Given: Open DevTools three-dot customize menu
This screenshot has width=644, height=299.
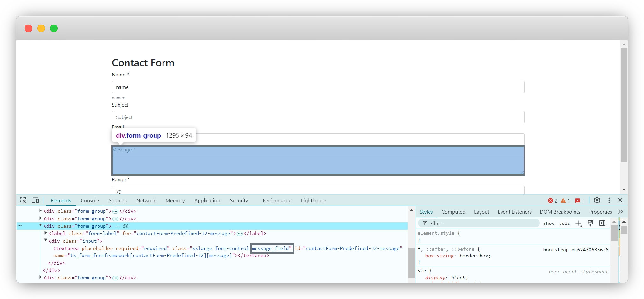Looking at the screenshot, I should click(x=609, y=200).
